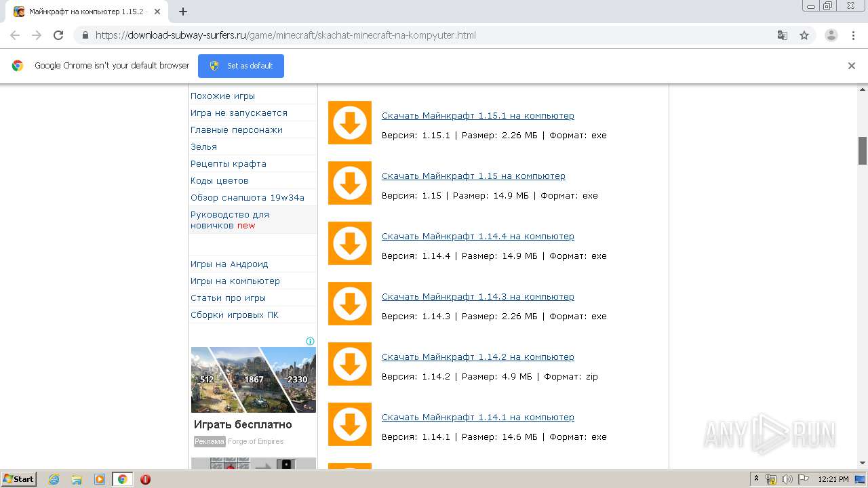The width and height of the screenshot is (868, 488).
Task: Open the Chrome profile avatar
Action: point(831,35)
